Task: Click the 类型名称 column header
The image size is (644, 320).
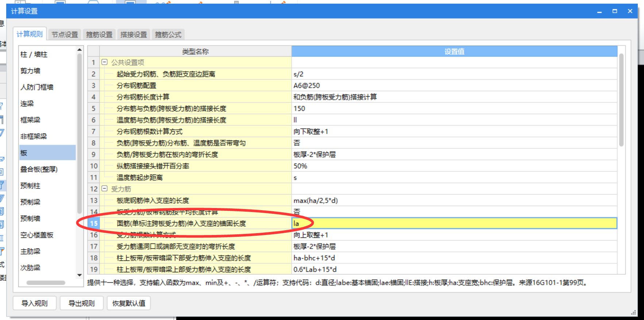Action: pyautogui.click(x=196, y=51)
